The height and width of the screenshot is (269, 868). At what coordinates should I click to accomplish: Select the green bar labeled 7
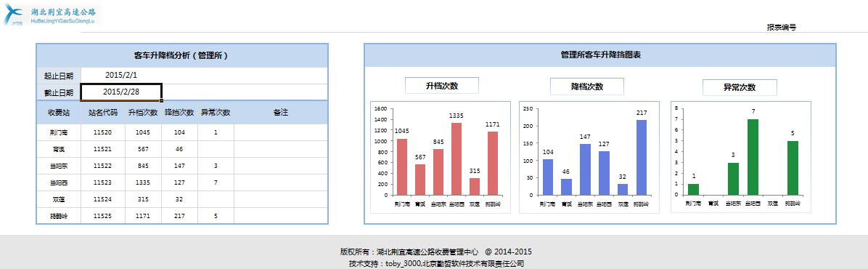tap(753, 157)
